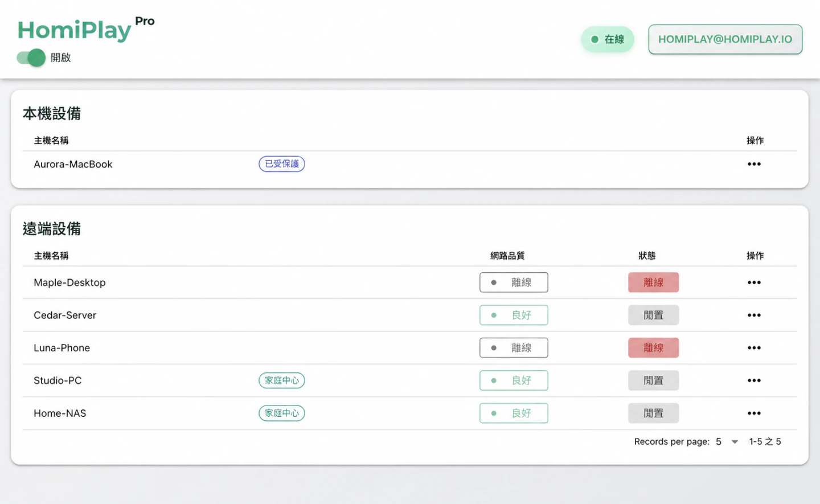Click the red 離線 status badge for Luna-Phone
The image size is (820, 504).
point(653,348)
